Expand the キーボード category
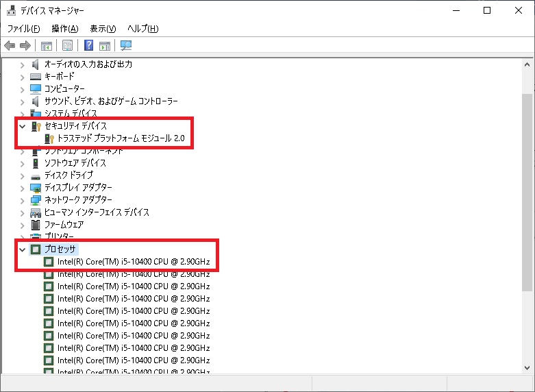 point(22,77)
